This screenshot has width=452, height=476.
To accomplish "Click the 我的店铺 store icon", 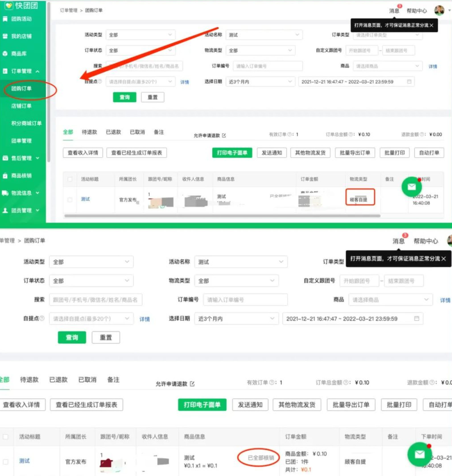I will tap(5, 36).
